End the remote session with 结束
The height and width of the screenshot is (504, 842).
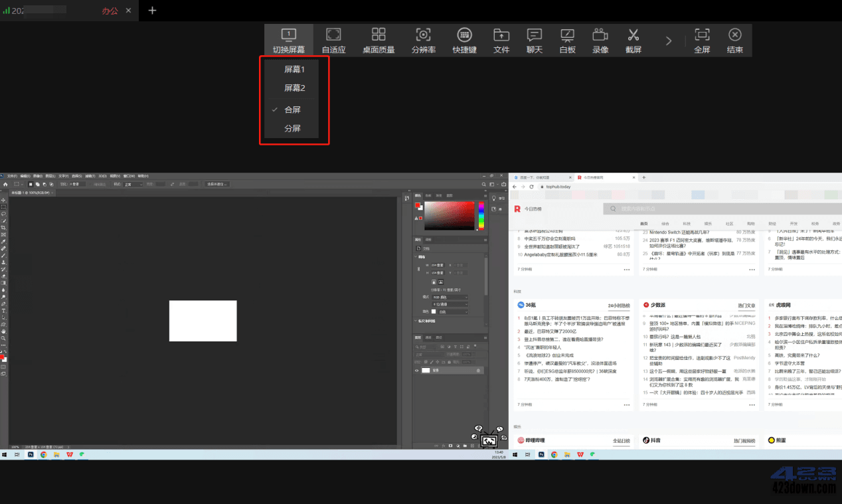click(x=734, y=41)
